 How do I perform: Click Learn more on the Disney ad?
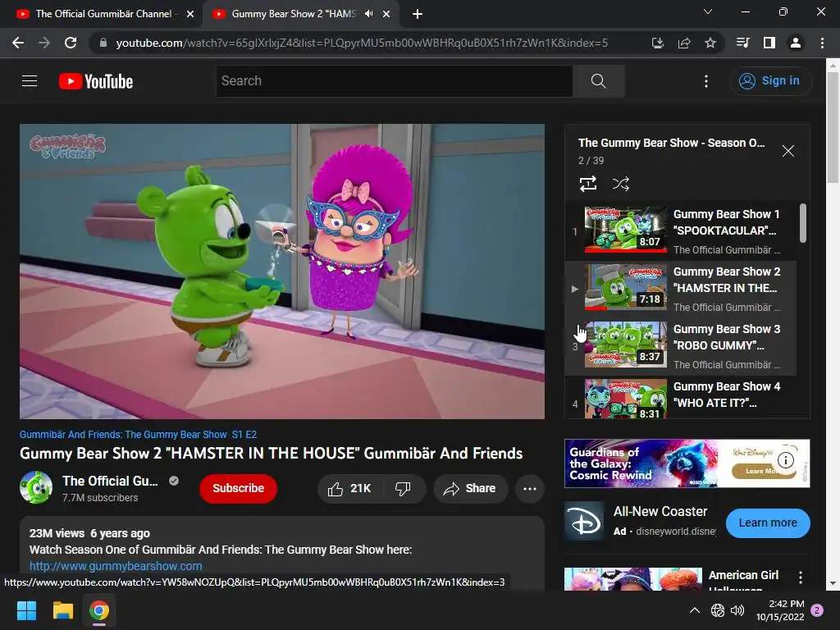click(768, 523)
